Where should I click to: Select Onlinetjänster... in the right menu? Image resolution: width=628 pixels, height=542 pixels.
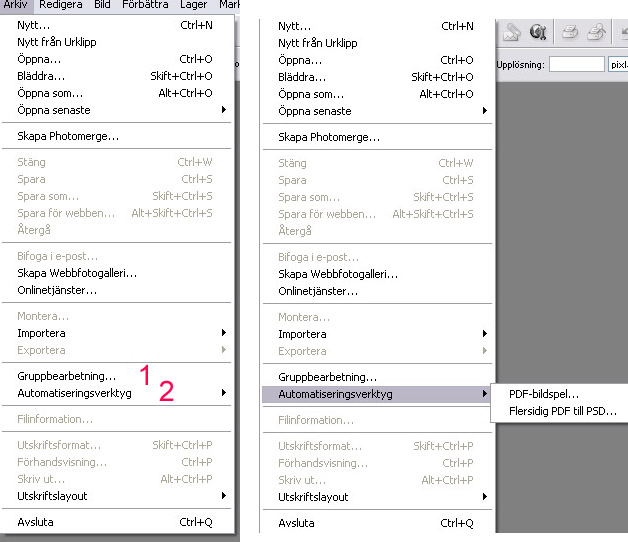377,291
